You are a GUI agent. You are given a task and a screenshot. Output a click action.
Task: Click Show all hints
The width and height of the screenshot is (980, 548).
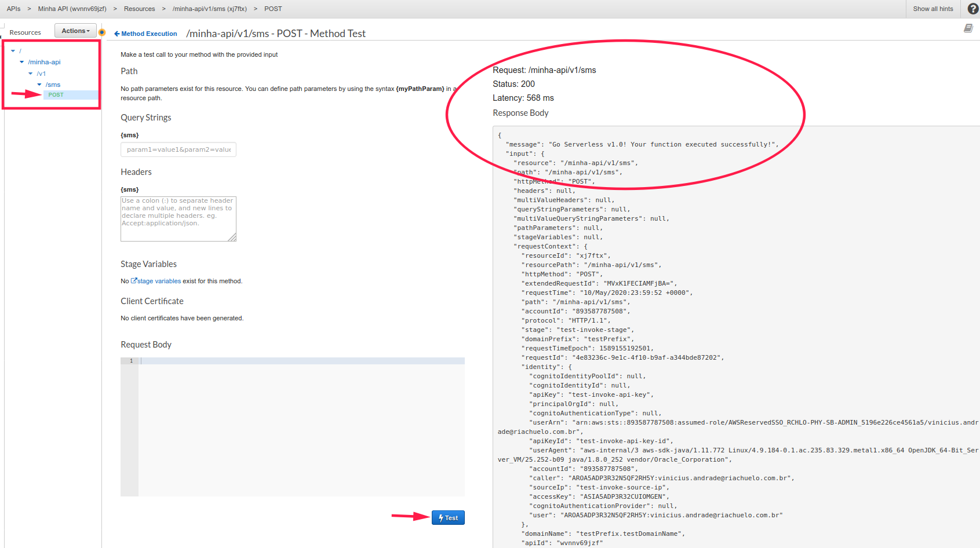tap(932, 9)
